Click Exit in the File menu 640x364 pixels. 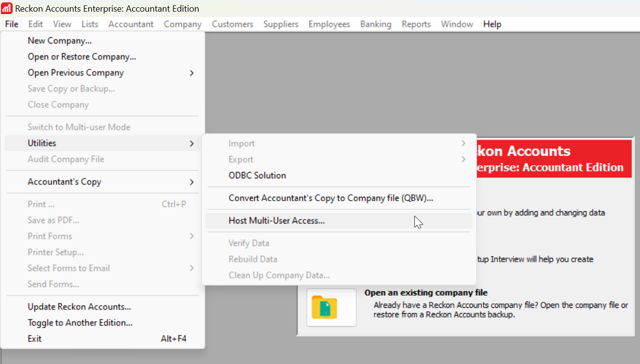point(102,339)
